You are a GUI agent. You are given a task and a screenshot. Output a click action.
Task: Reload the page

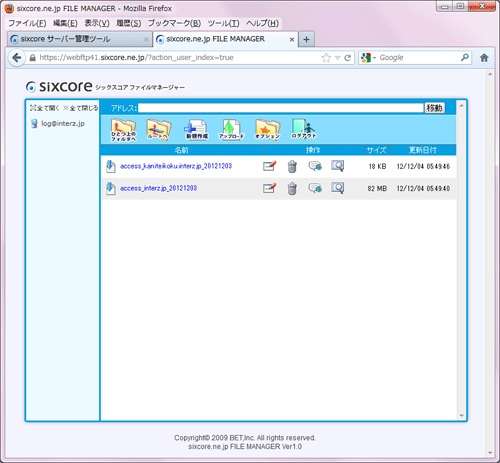(x=347, y=58)
